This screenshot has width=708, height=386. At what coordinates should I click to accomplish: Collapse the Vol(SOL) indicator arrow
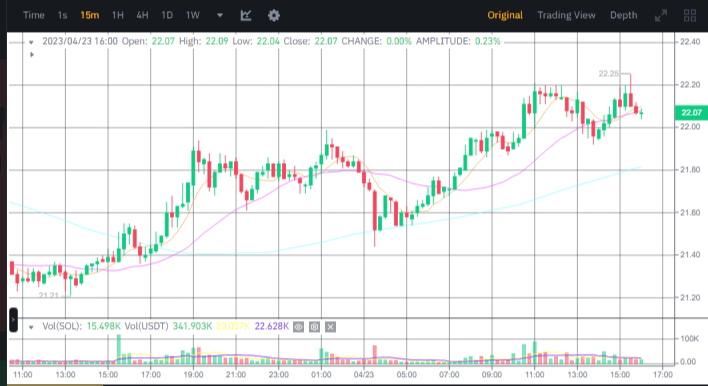(x=31, y=327)
